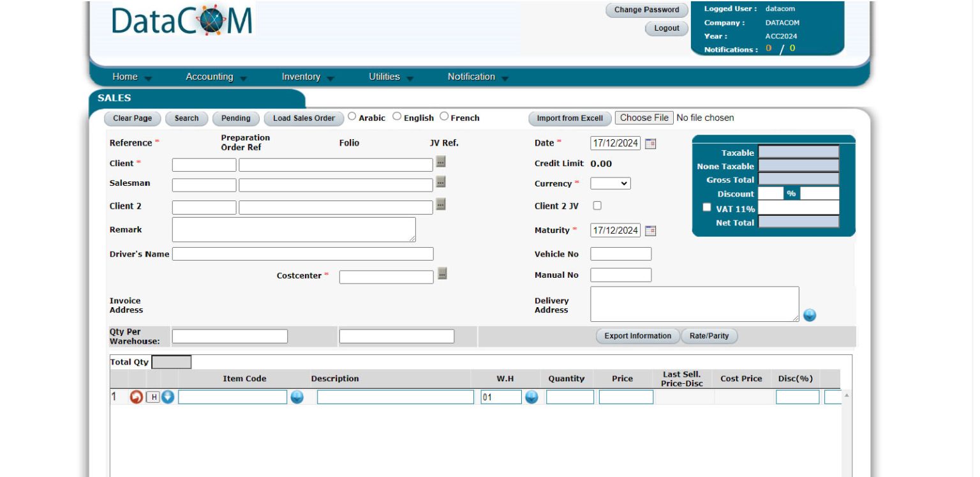Open the Salesman lookup ellipsis icon
This screenshot has width=980, height=477.
pyautogui.click(x=440, y=183)
